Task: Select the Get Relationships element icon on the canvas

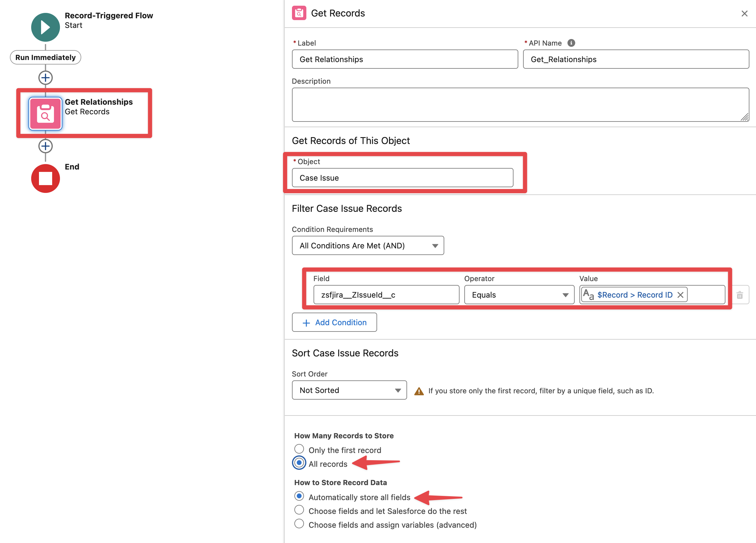Action: pyautogui.click(x=45, y=113)
